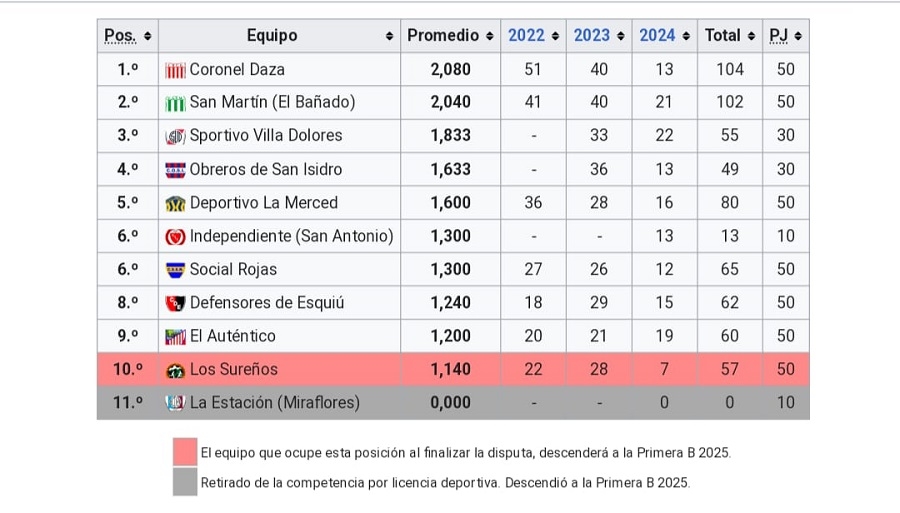The image size is (900, 513).
Task: Click the Social Rojas crest icon
Action: 175,270
